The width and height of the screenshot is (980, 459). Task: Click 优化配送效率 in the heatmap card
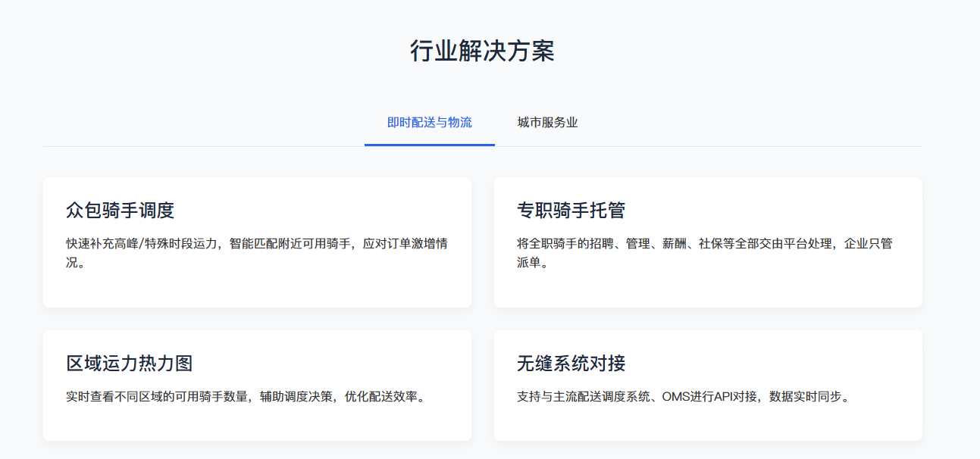[x=380, y=397]
